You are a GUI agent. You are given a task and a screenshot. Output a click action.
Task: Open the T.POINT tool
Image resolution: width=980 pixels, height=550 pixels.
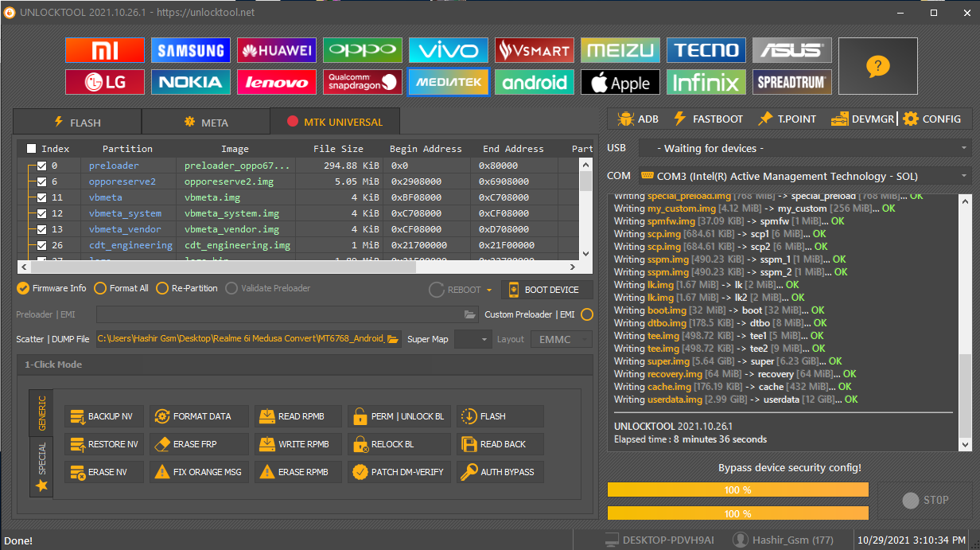[x=787, y=119]
